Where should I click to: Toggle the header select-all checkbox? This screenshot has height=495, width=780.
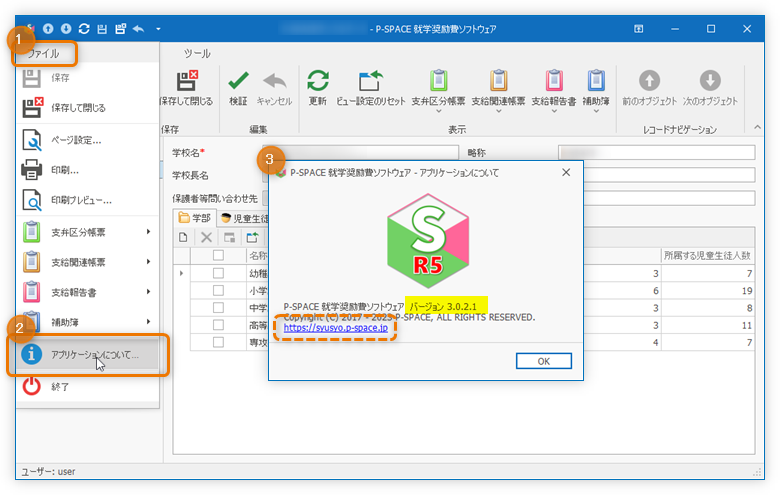(x=218, y=255)
